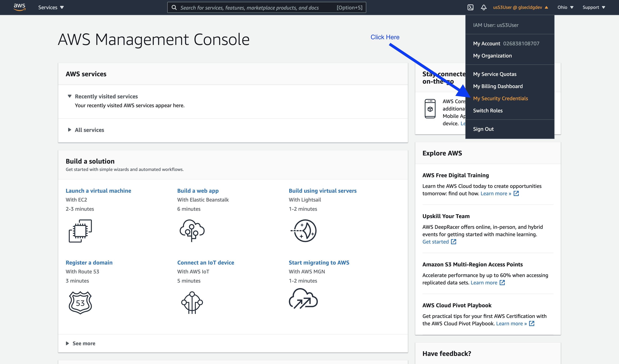
Task: Click the 'With Route 53' text
Action: 82,272
